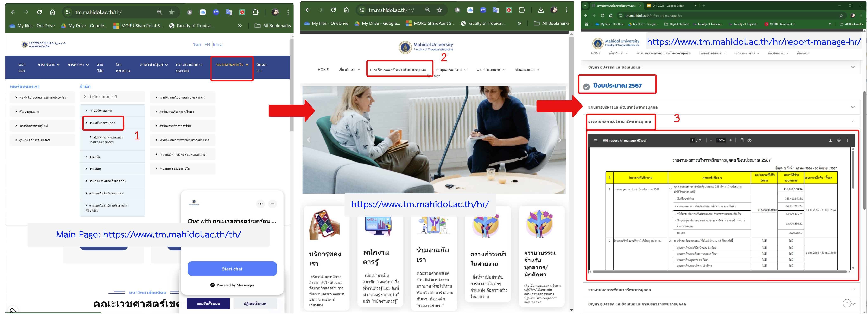Bookmark the page with the star in the left th/ browser
The height and width of the screenshot is (329, 868).
(171, 12)
